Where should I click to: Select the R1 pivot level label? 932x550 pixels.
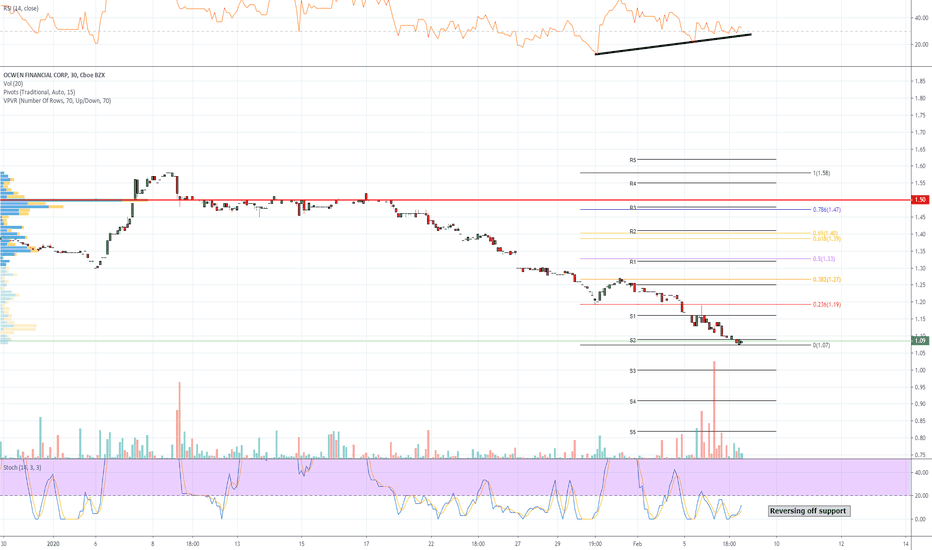coord(633,262)
